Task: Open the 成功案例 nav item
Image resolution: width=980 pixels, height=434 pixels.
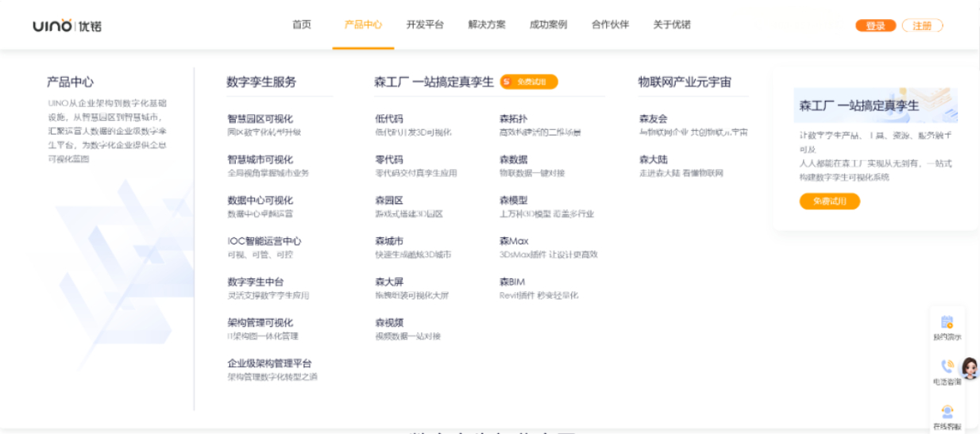Action: click(x=548, y=25)
